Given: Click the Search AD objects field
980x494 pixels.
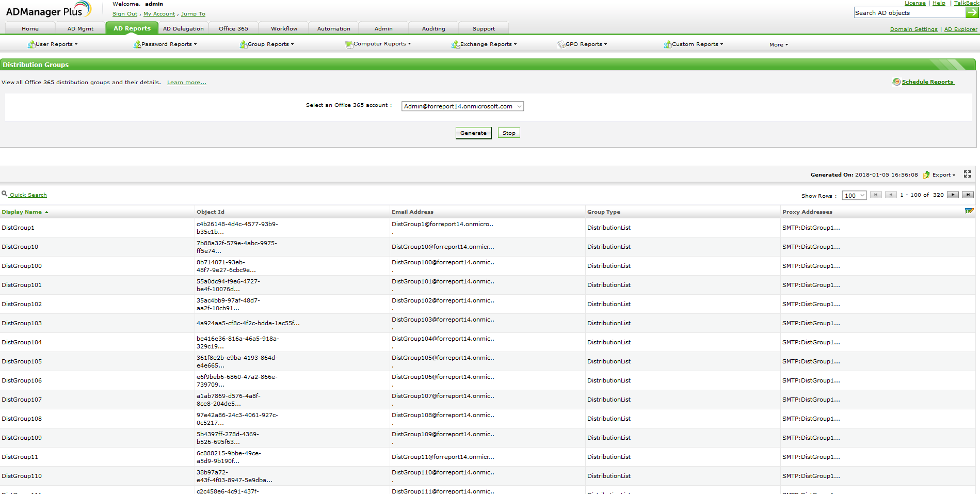Looking at the screenshot, I should click(909, 13).
